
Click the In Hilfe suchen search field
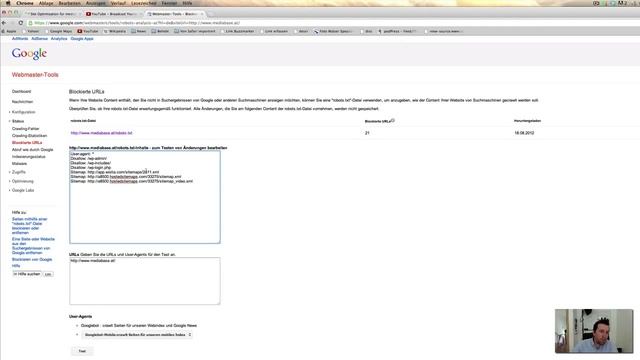[27, 274]
